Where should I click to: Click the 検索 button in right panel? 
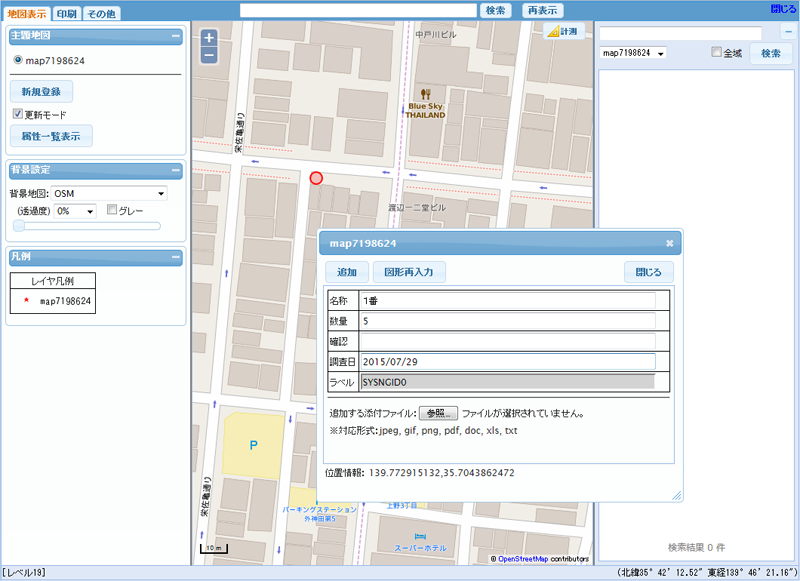pos(771,54)
